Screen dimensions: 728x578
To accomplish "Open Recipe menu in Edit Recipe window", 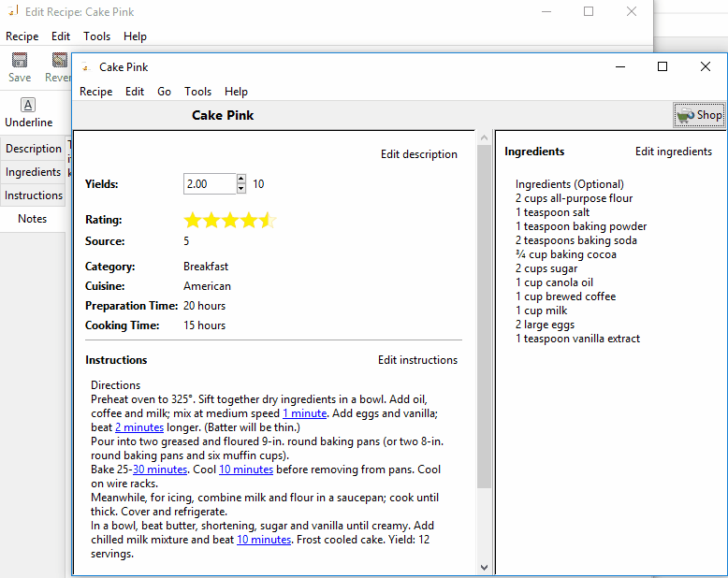I will click(22, 36).
